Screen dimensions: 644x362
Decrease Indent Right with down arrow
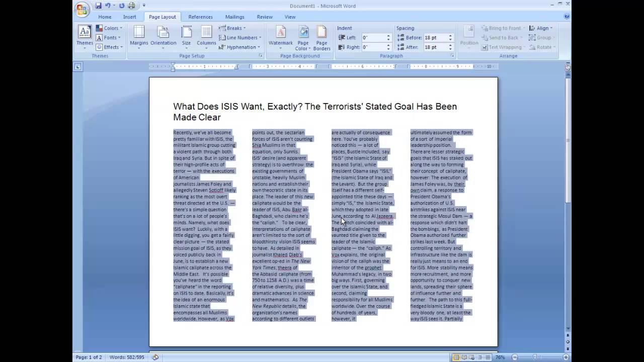pyautogui.click(x=388, y=49)
